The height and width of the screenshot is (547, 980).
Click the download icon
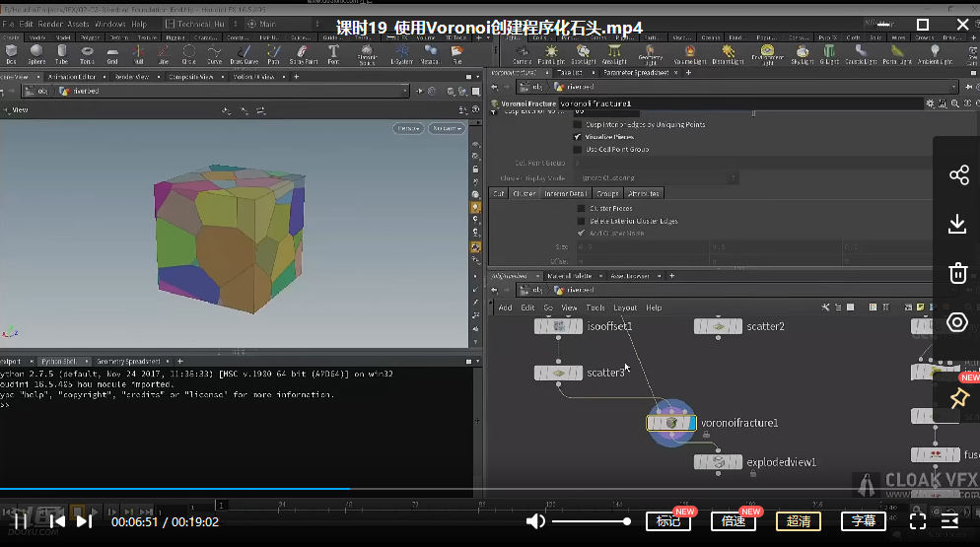tap(957, 225)
